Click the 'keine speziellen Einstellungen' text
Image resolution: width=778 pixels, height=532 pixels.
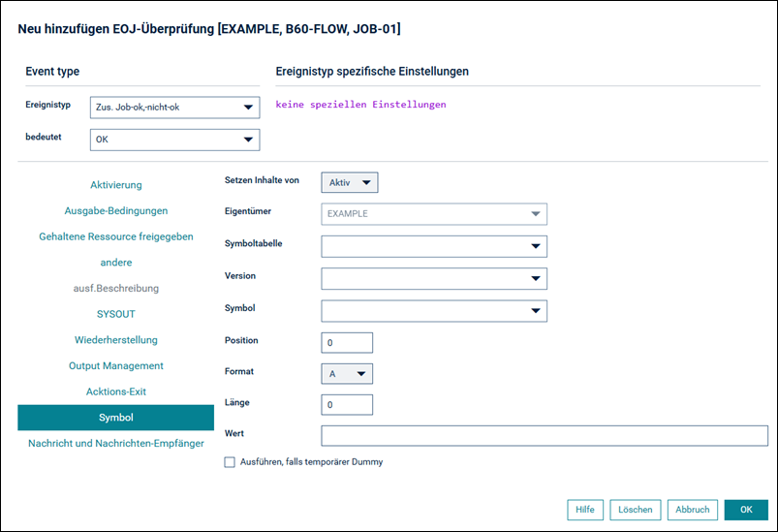pos(360,105)
